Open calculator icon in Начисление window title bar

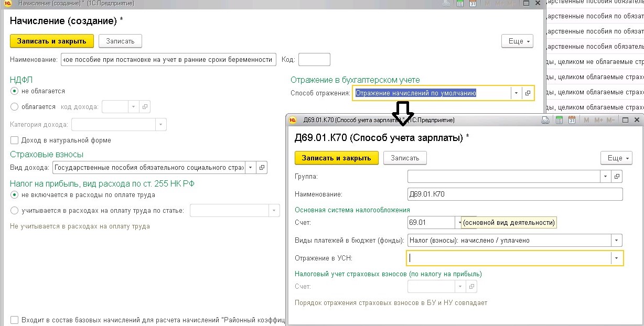coord(460,3)
